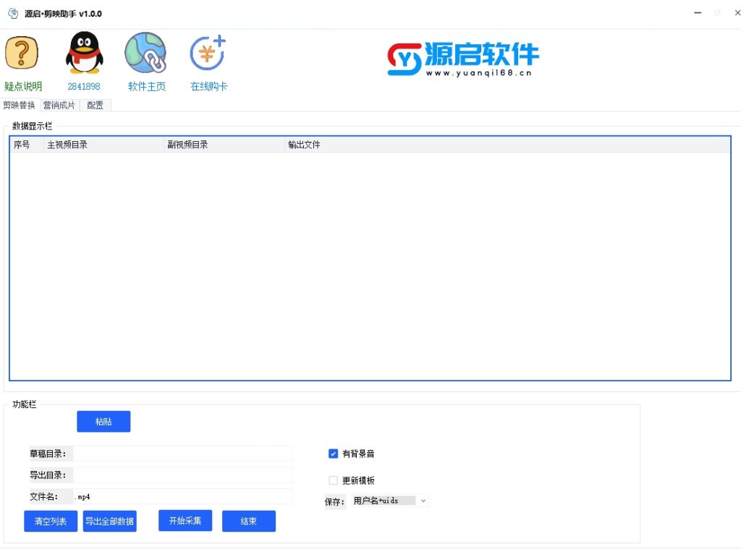
Task: Switch to the 营销成片 tab
Action: (59, 106)
